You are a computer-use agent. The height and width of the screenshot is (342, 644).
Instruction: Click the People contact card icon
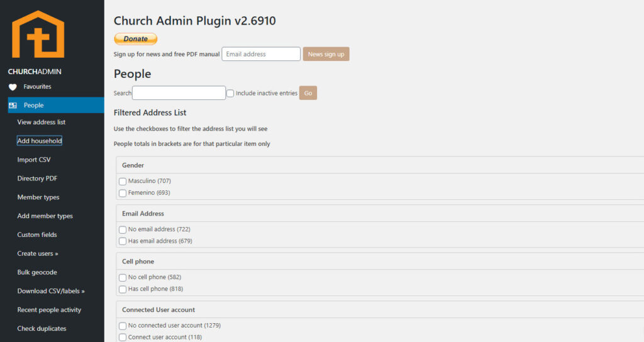pos(13,106)
